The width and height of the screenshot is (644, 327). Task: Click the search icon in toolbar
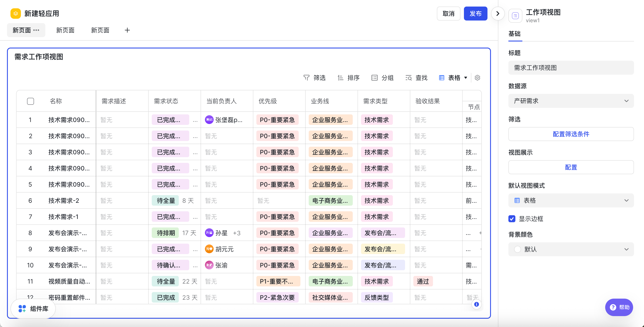tap(408, 78)
